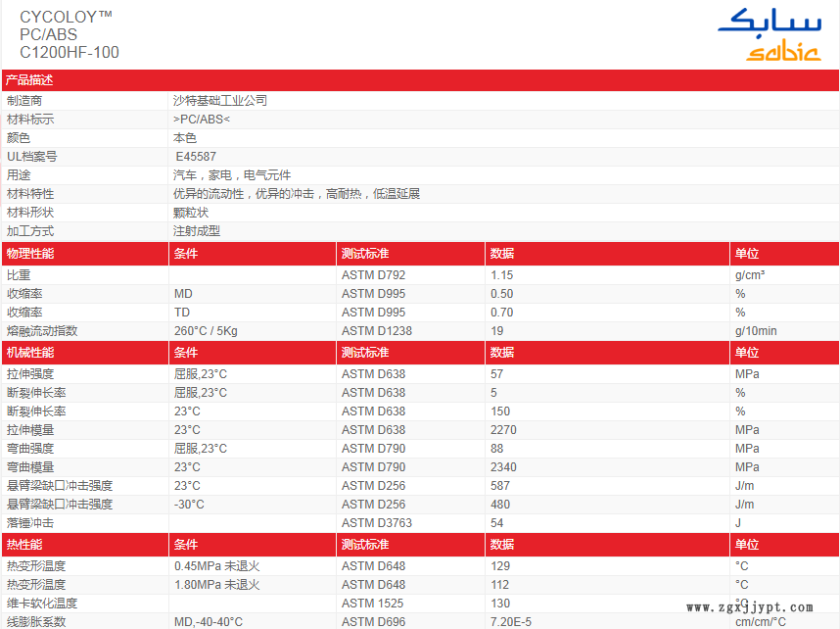Click the 弯曲强度 row label
This screenshot has height=629, width=840.
pos(30,449)
